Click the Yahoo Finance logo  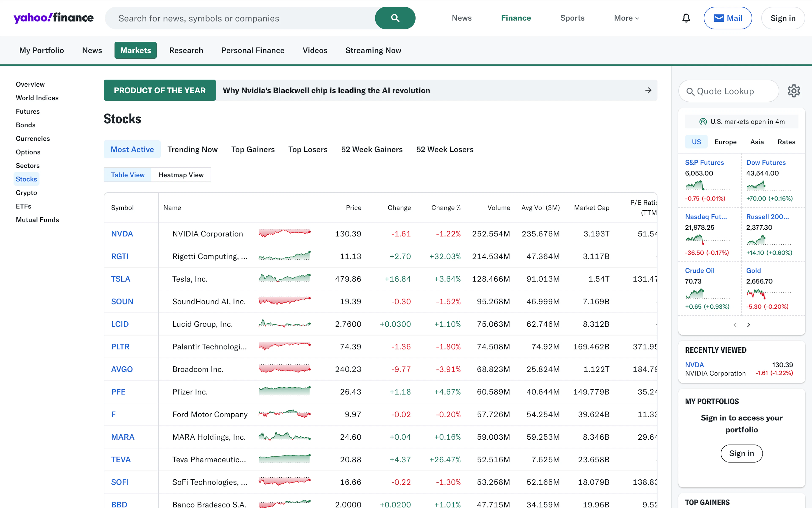[53, 18]
